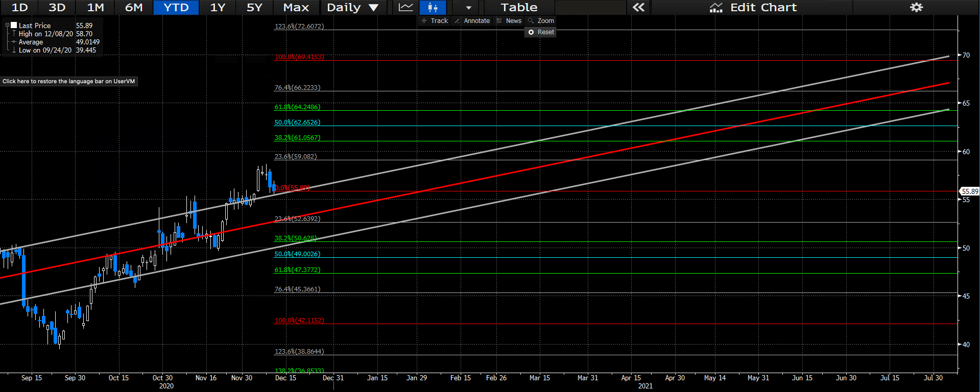The image size is (980, 392).
Task: Click Reset to restore chart zoom
Action: 541,32
